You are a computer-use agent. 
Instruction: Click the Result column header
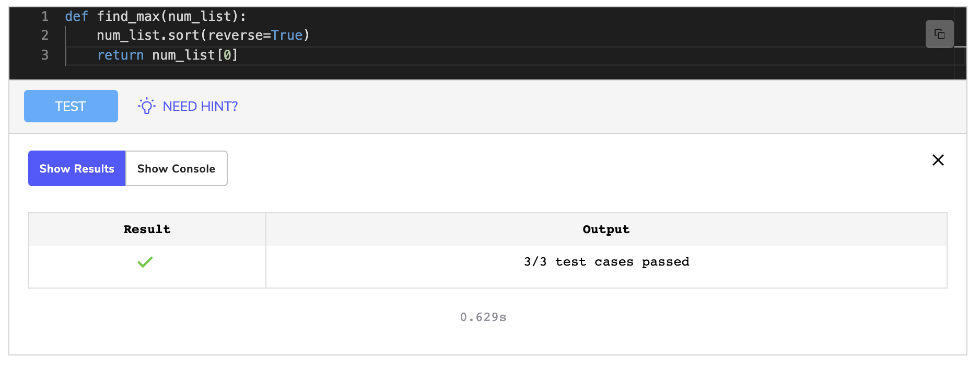[147, 229]
